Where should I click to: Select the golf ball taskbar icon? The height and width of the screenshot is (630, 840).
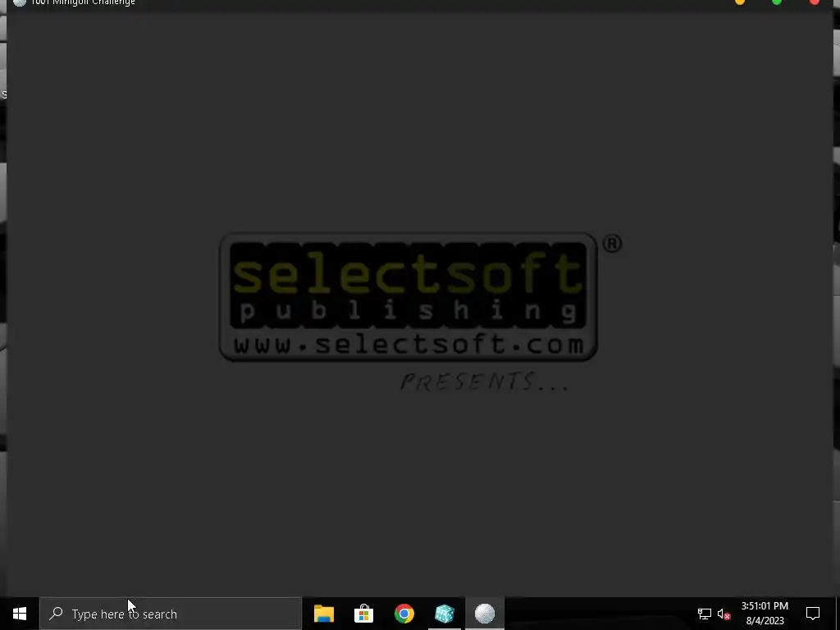[484, 614]
